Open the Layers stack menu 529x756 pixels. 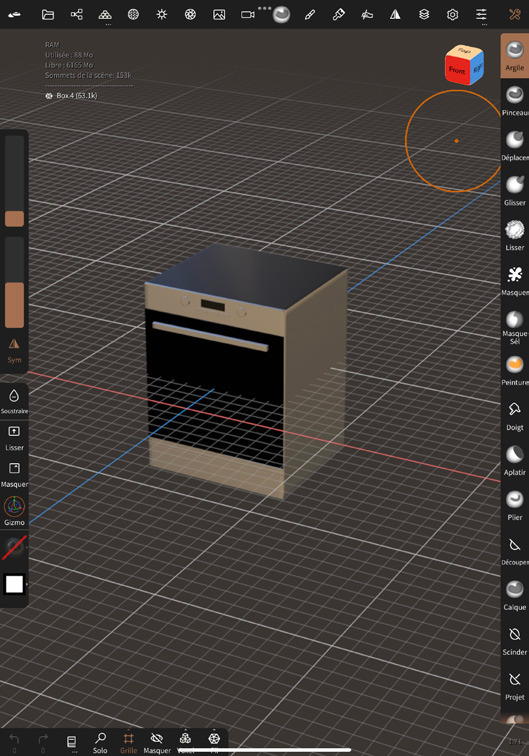424,14
